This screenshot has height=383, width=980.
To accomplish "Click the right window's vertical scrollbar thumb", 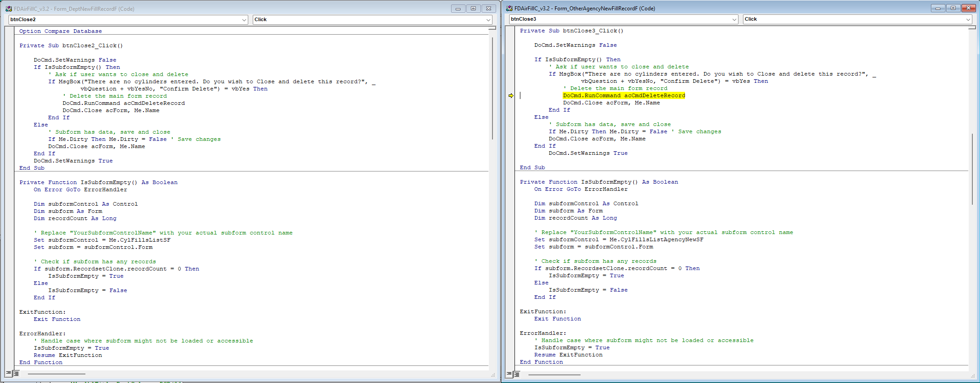I will tap(972, 169).
